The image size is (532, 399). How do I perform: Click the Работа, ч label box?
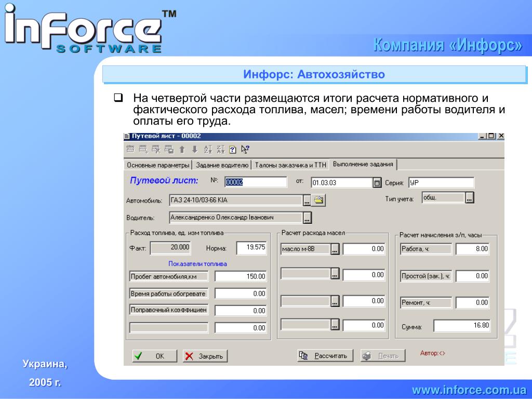pos(426,249)
